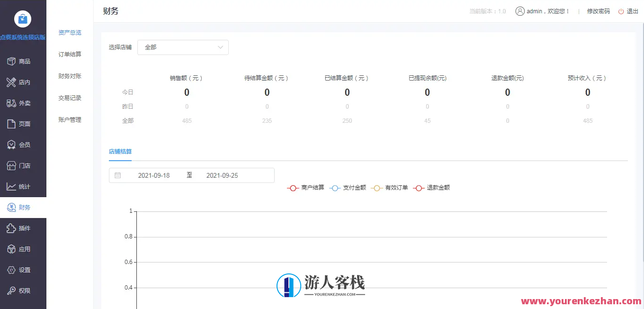Expand the 选择店铺 store dropdown
Viewport: 644px width, 309px height.
point(183,47)
